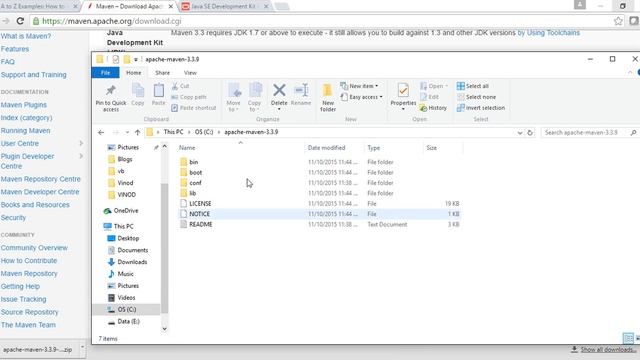Select the LICENSE file
The width and height of the screenshot is (640, 360).
[200, 203]
